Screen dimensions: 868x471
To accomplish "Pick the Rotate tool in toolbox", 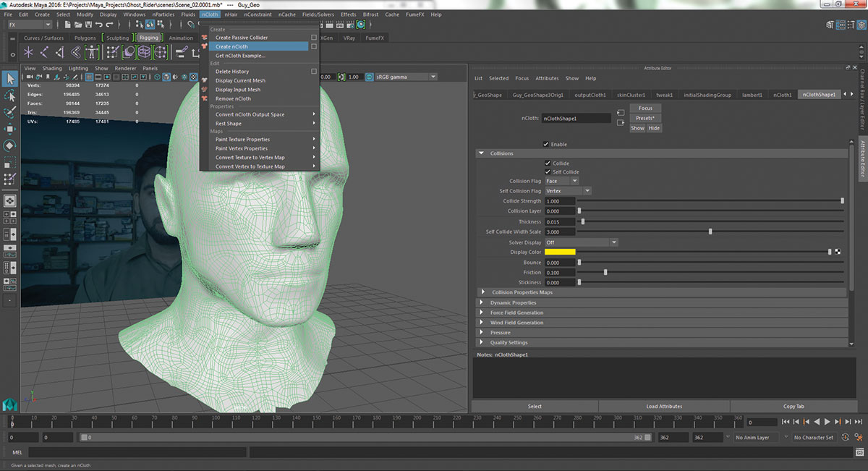I will [x=10, y=145].
